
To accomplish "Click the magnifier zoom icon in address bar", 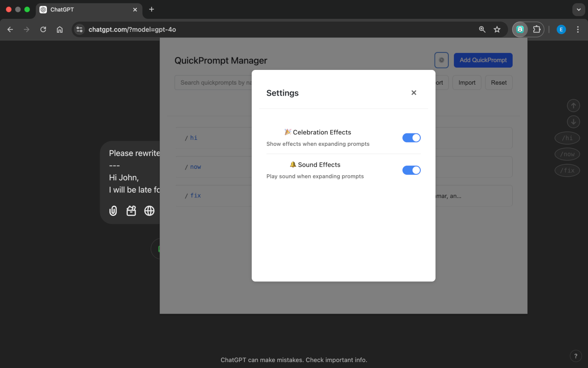I will 482,29.
